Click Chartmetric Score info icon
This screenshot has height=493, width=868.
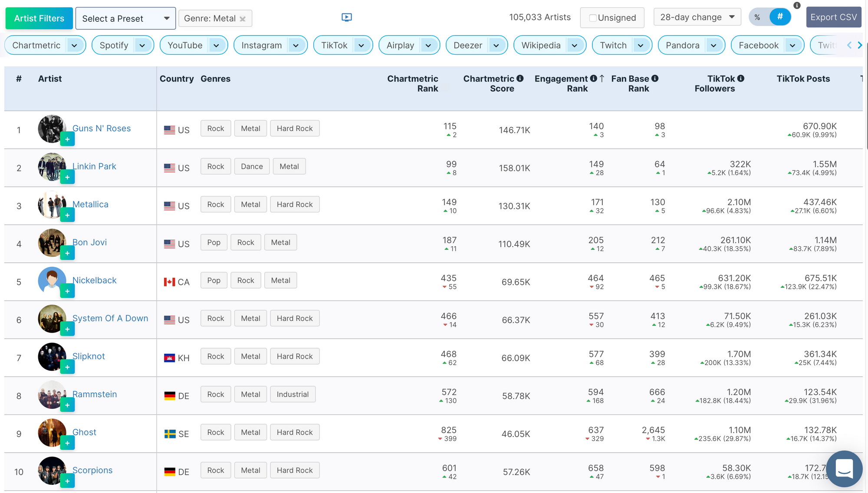pos(520,78)
